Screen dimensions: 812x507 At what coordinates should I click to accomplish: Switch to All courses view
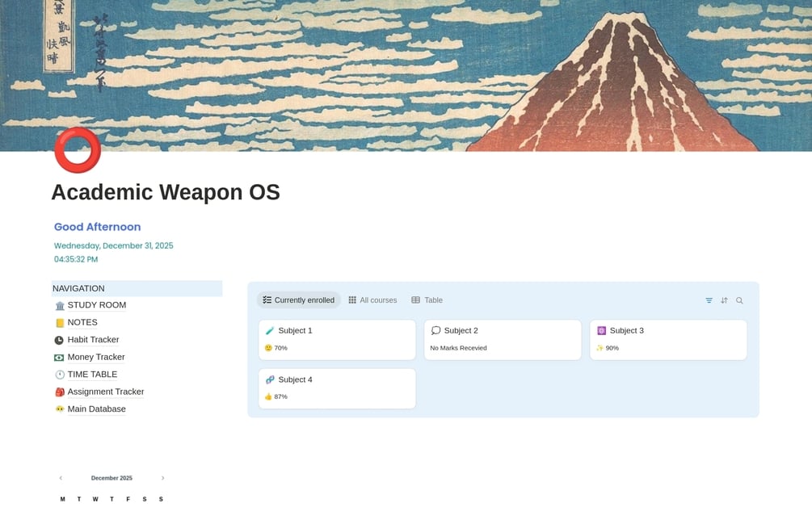(x=372, y=300)
